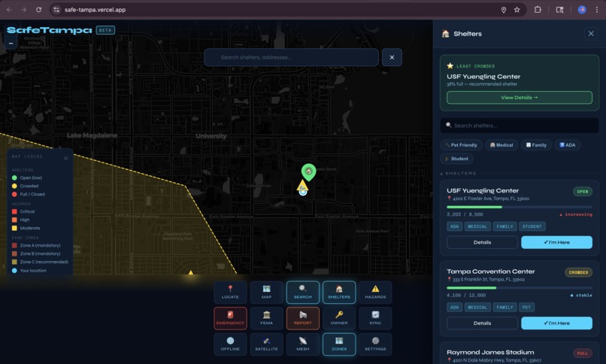
Task: Open the FEMA building button
Action: 267,318
